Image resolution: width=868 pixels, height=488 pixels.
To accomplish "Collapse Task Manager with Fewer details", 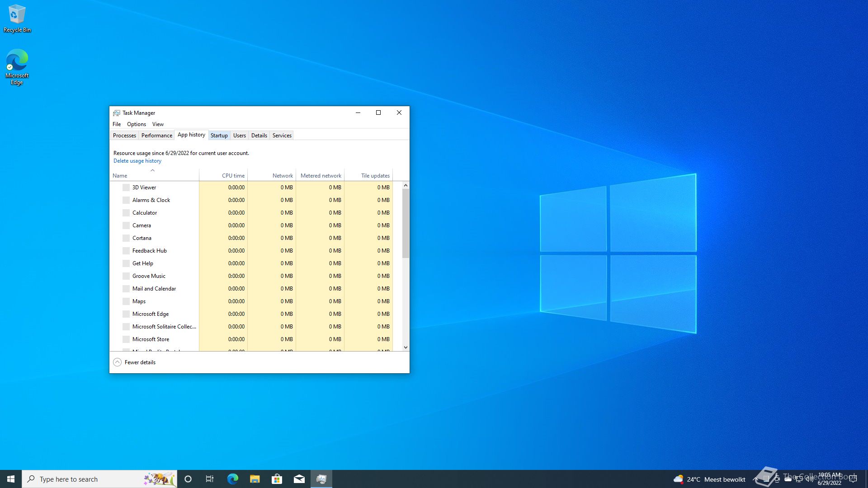I will click(x=134, y=362).
